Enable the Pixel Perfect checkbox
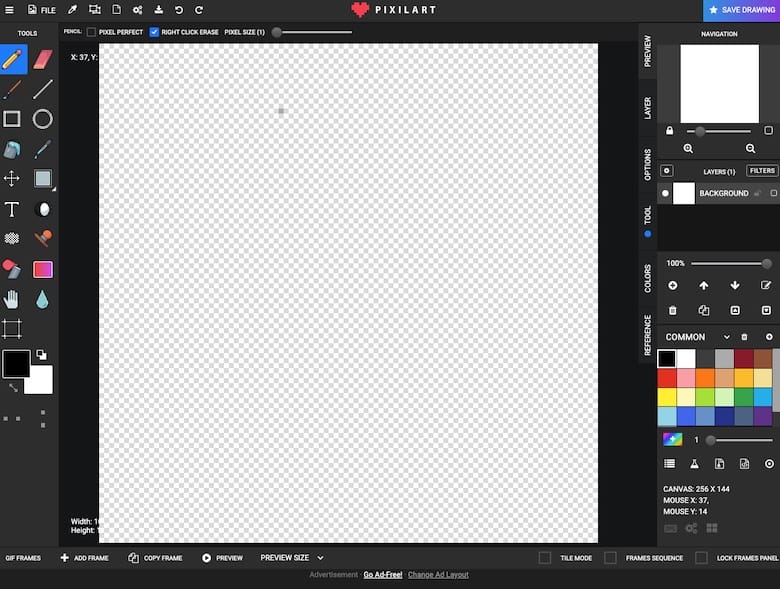The height and width of the screenshot is (589, 780). pos(92,32)
